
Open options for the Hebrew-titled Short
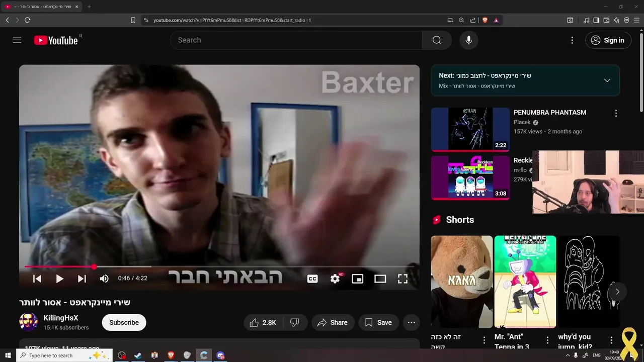click(484, 340)
